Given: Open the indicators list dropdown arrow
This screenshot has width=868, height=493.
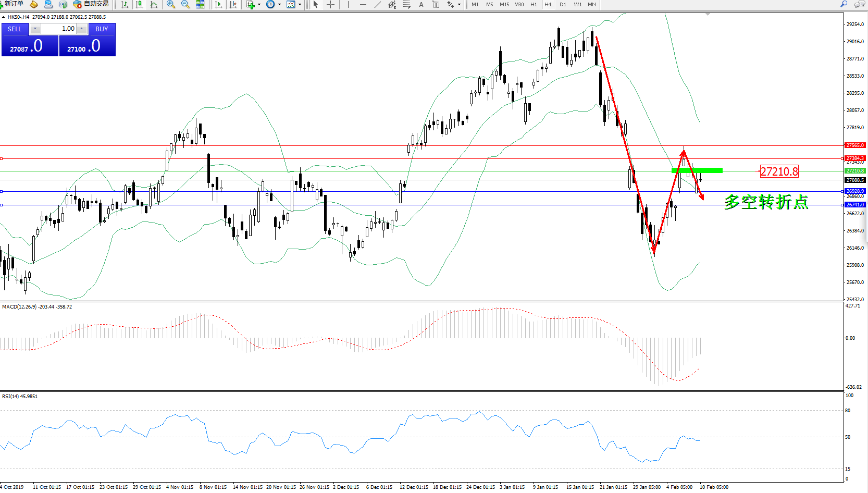Looking at the screenshot, I should [259, 5].
